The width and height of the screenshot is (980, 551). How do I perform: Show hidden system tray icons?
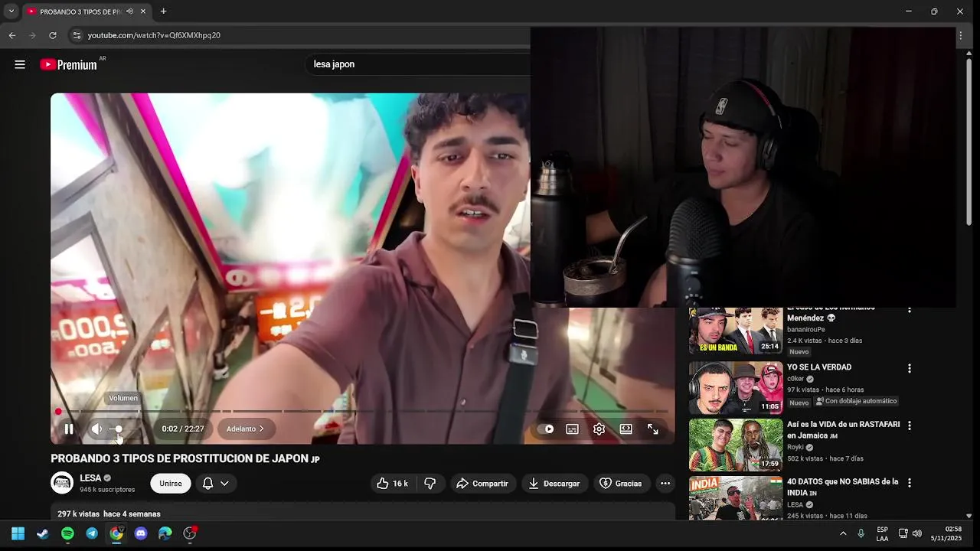(x=843, y=533)
